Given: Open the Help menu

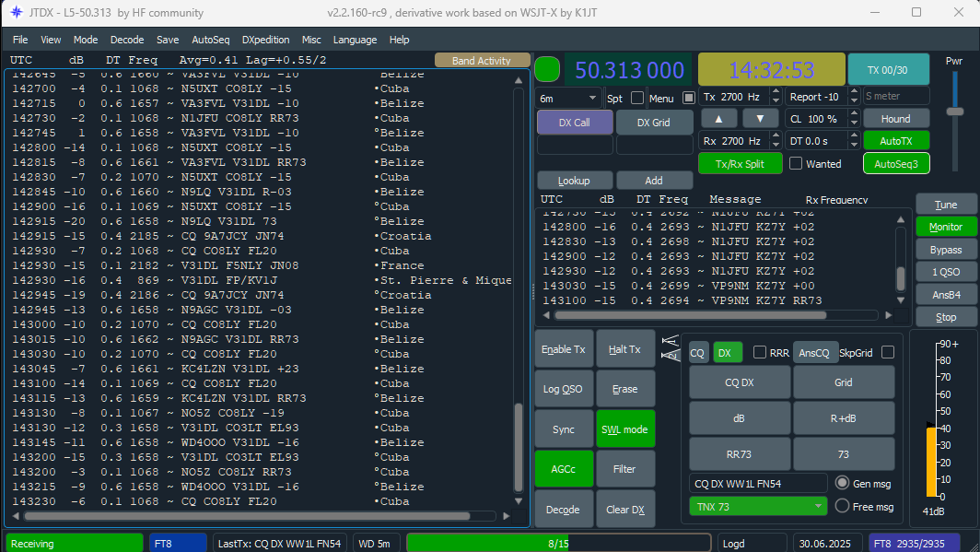Looking at the screenshot, I should pos(400,40).
